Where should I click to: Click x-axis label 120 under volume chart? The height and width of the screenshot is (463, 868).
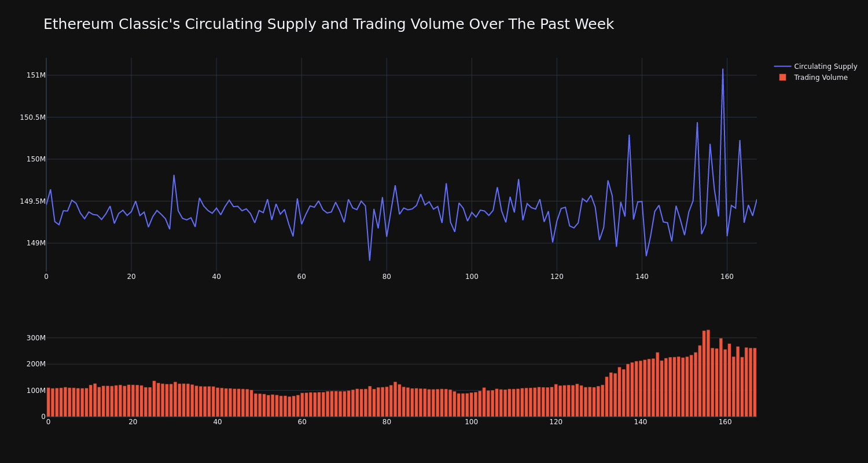556,422
